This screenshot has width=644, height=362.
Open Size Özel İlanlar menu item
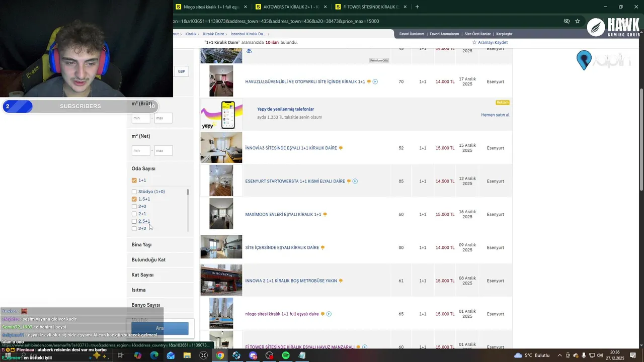(477, 34)
